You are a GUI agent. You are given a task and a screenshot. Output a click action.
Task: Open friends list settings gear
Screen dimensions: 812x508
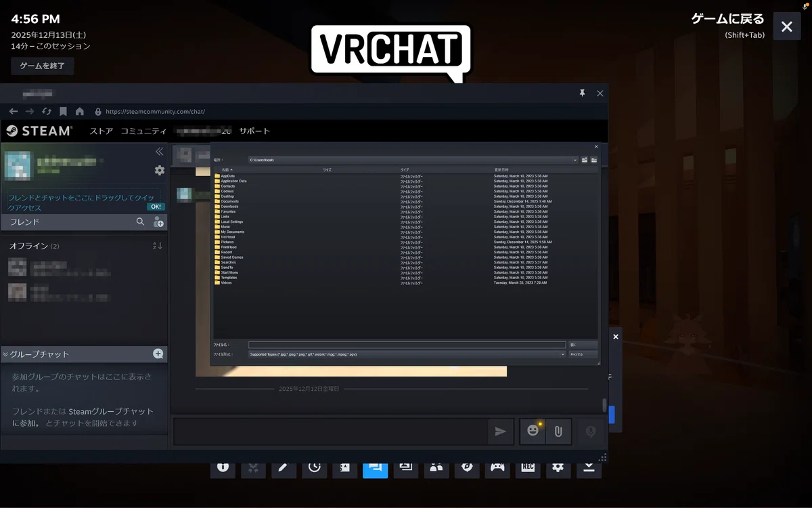coord(160,170)
